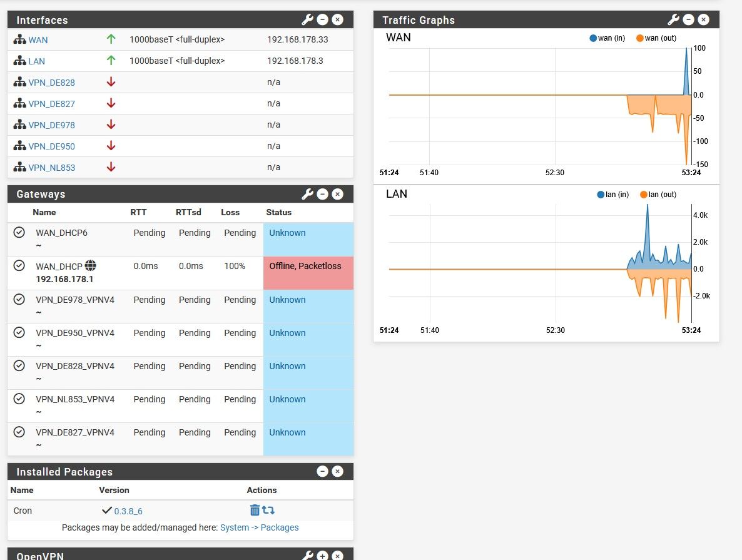Open the VPN_DE828 interface link
Viewport: 742px width, 560px height.
coord(51,83)
